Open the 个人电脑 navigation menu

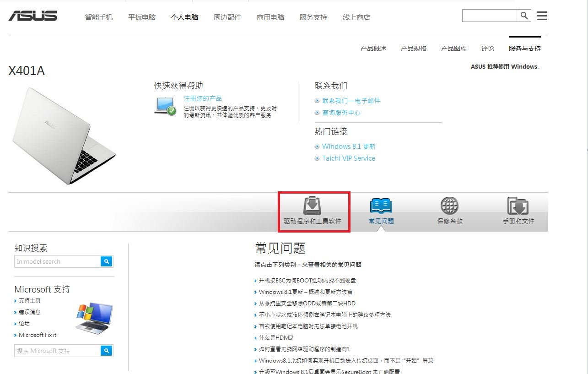click(x=184, y=17)
